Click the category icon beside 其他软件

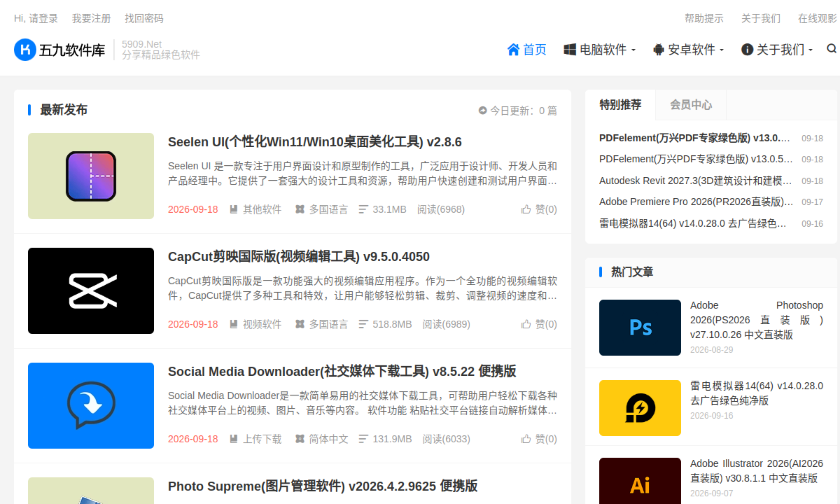point(234,209)
